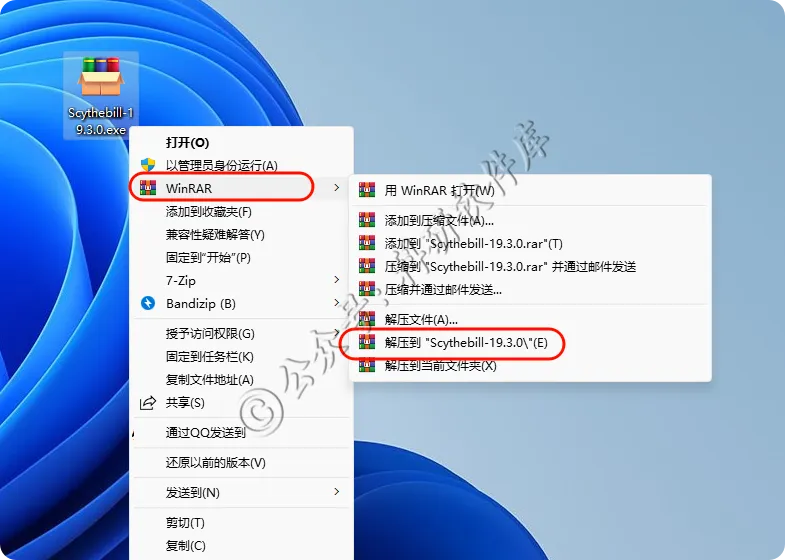Choose 固定到任务栏(K)
This screenshot has height=560, width=785.
click(210, 356)
